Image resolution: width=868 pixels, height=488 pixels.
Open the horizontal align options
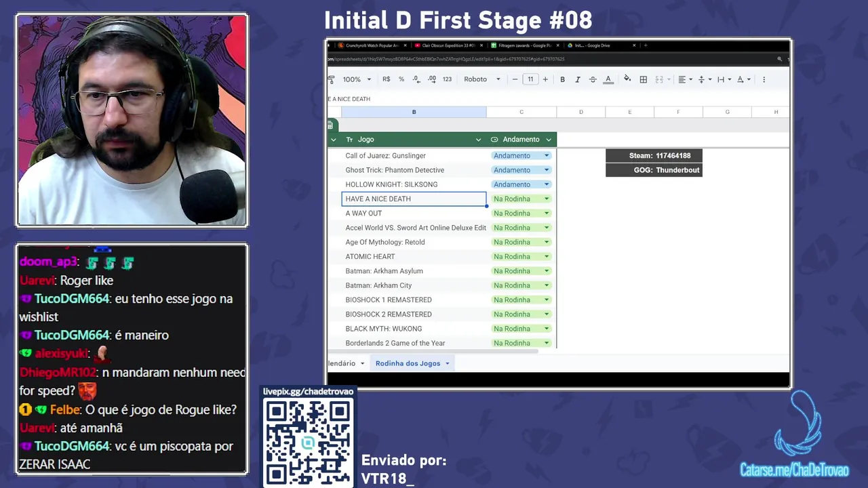pos(685,79)
